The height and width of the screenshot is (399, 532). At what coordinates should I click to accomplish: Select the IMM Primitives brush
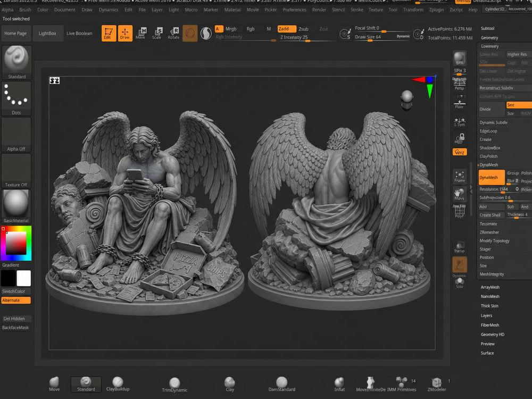(x=402, y=384)
